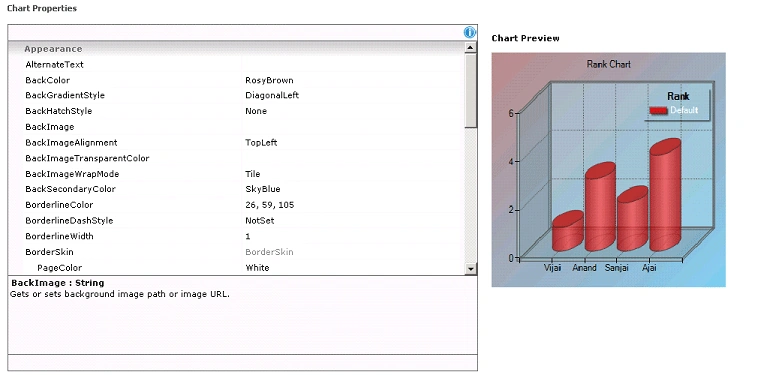
Task: Click the Vijai cylinder bar
Action: click(x=568, y=231)
